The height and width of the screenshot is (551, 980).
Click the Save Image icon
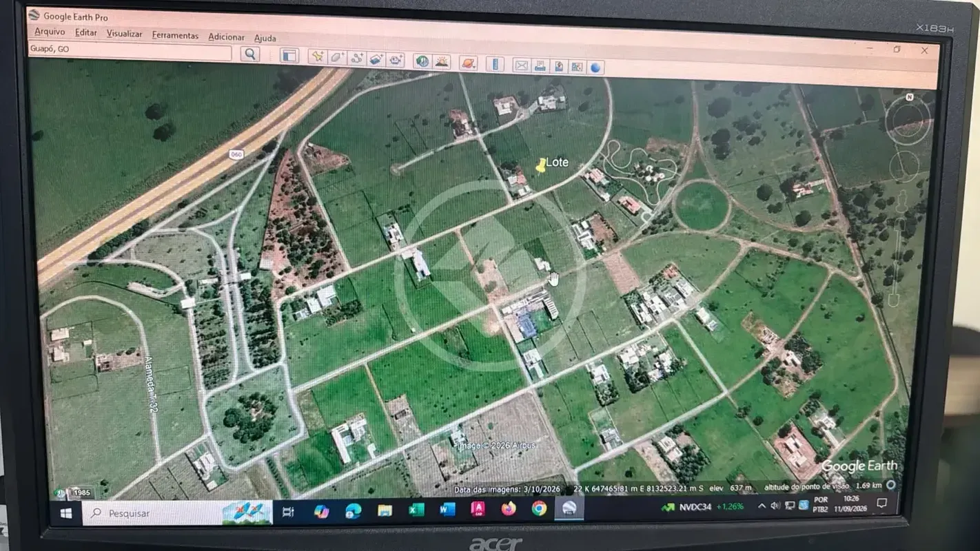(x=559, y=67)
